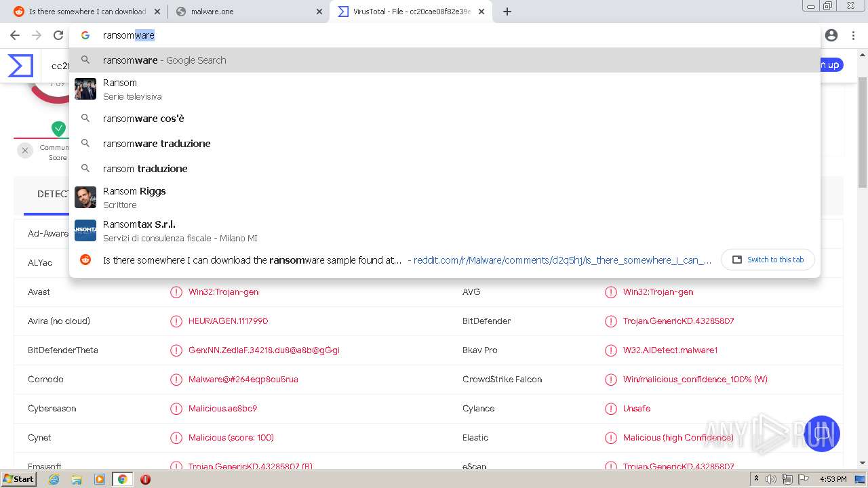868x488 pixels.
Task: Switch to the malware.one tab
Action: (249, 12)
